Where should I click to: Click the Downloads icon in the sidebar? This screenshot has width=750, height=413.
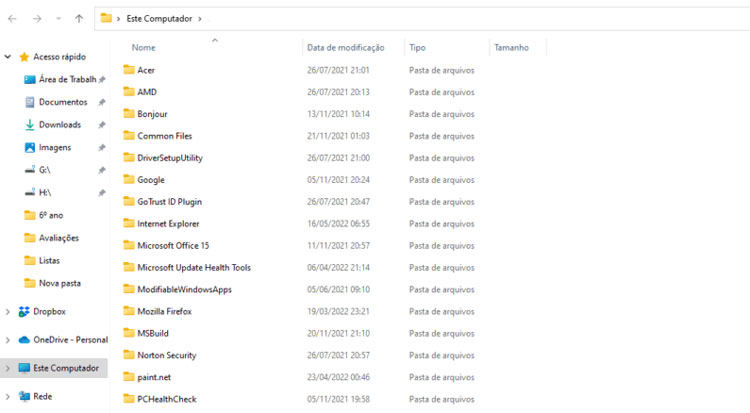(30, 125)
